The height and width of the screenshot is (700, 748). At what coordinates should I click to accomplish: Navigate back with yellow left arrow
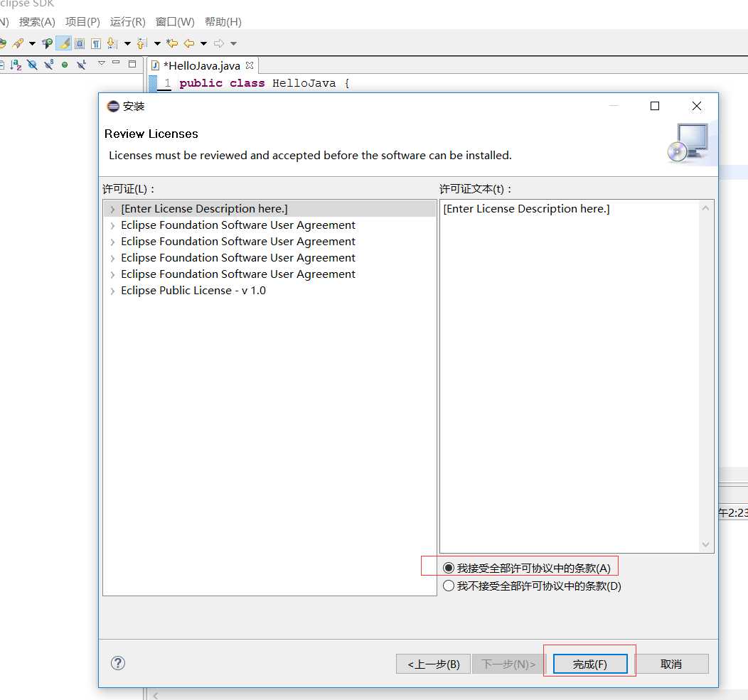(x=189, y=43)
